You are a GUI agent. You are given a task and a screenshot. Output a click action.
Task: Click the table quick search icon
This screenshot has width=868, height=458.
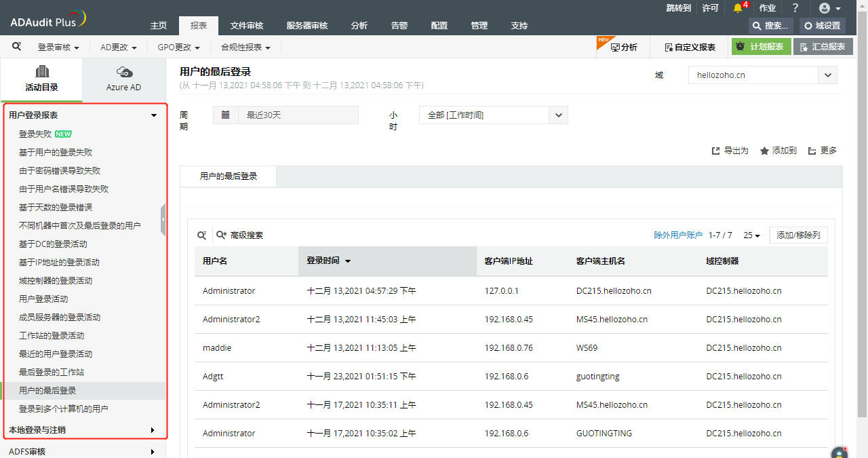(202, 235)
